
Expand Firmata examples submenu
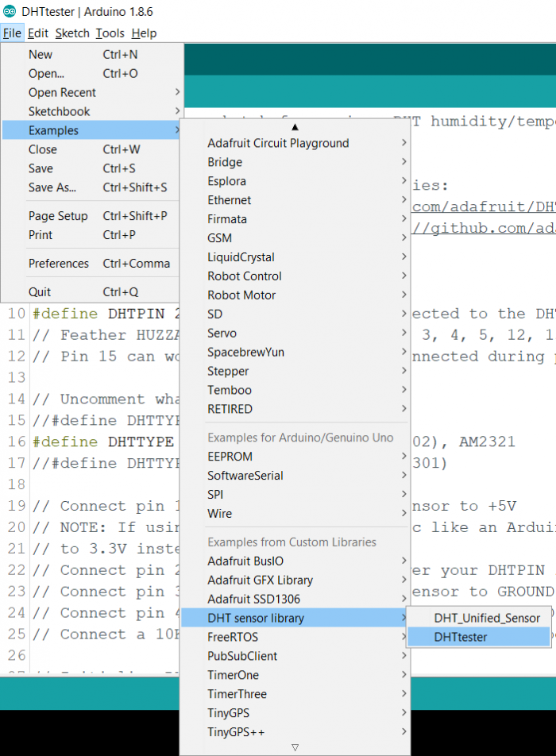(x=295, y=219)
